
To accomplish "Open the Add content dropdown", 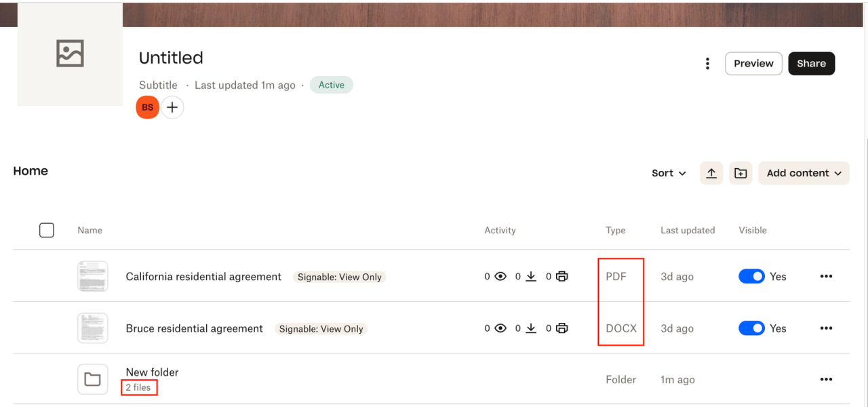I will 804,173.
